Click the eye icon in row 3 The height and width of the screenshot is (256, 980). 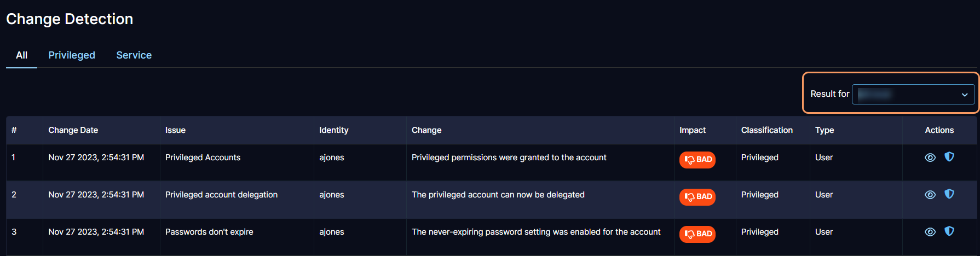pos(930,232)
